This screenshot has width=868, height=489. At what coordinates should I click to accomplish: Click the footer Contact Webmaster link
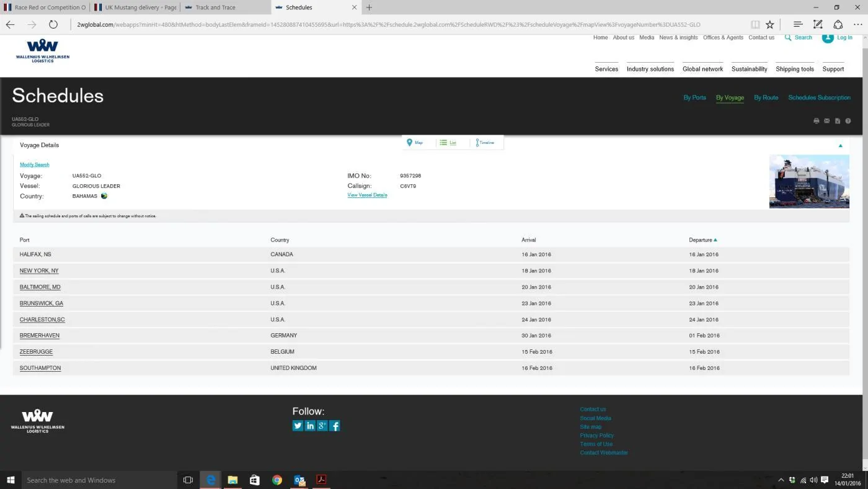pyautogui.click(x=604, y=453)
